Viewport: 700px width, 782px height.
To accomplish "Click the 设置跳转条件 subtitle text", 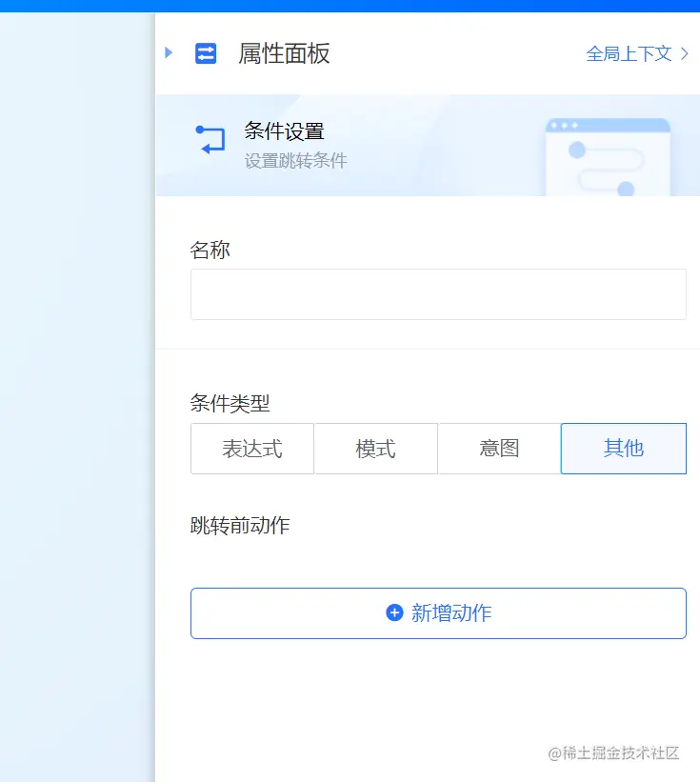I will pyautogui.click(x=295, y=161).
